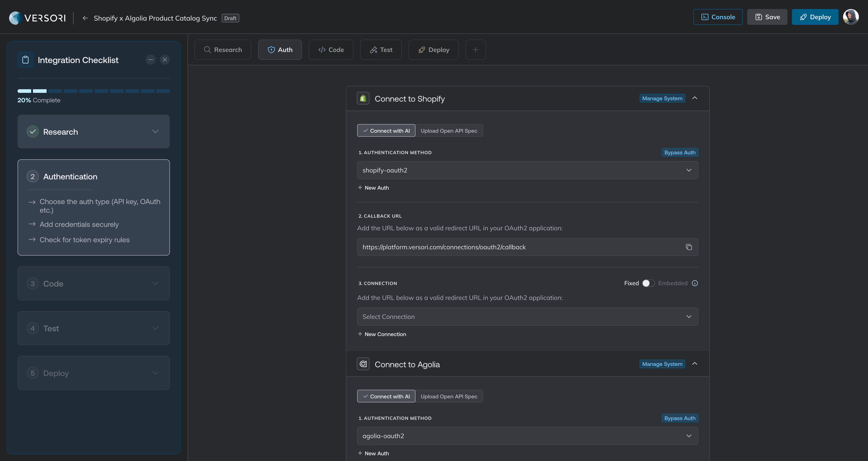Screen dimensions: 868x461
Task: Click Bypass Auth for Agolia
Action: click(680, 418)
